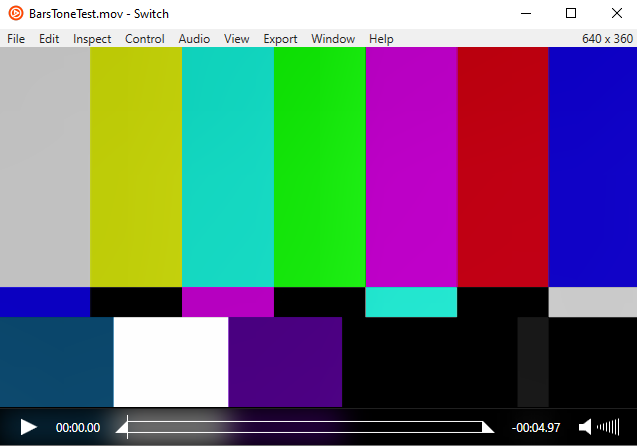Click the 640 x 360 resolution label
Image resolution: width=637 pixels, height=446 pixels.
(607, 39)
